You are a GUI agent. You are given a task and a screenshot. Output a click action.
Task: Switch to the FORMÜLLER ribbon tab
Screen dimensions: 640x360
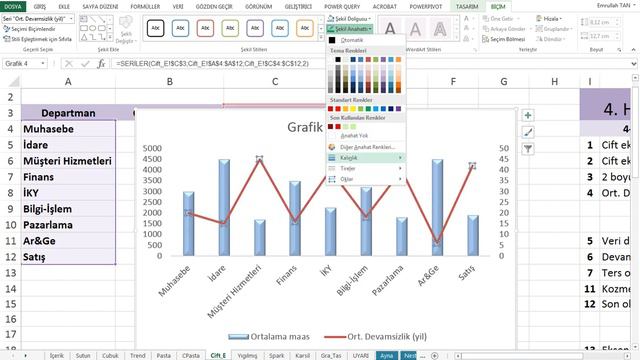click(x=145, y=7)
